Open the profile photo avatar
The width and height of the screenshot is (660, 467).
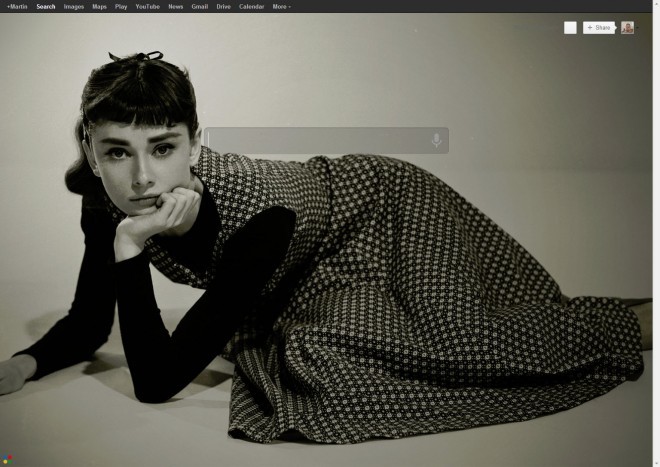click(x=627, y=28)
